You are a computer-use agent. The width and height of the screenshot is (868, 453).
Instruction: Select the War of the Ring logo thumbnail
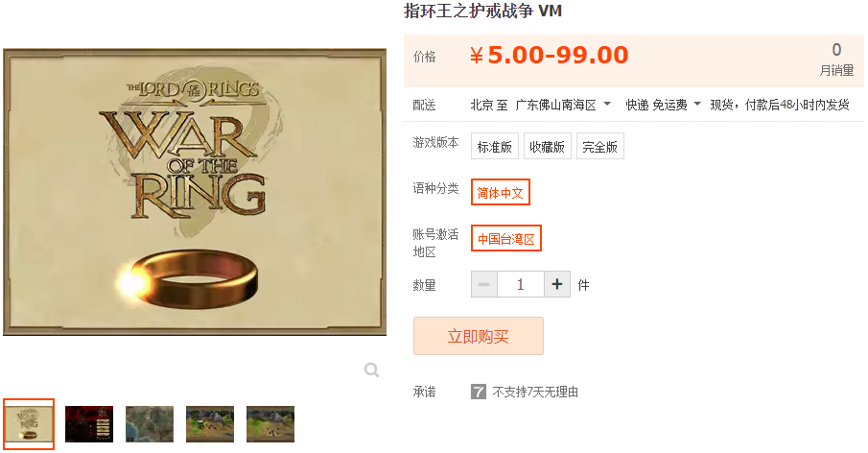29,423
